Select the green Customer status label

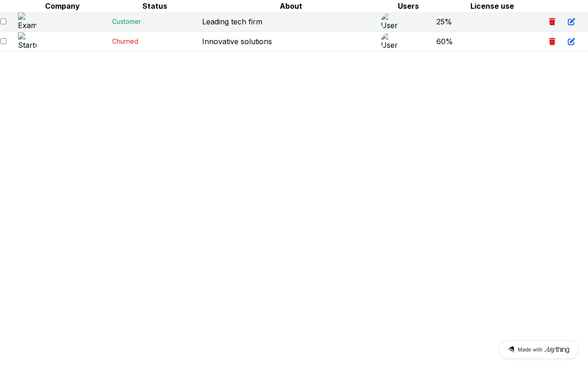[126, 22]
